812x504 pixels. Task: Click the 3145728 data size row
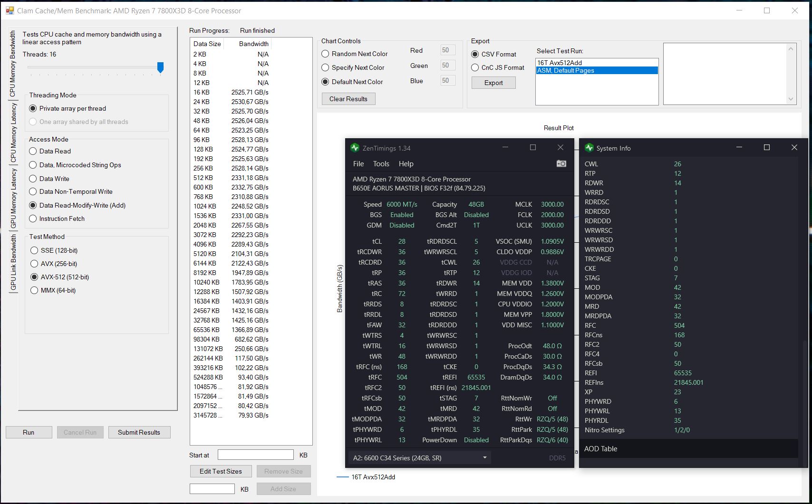231,415
